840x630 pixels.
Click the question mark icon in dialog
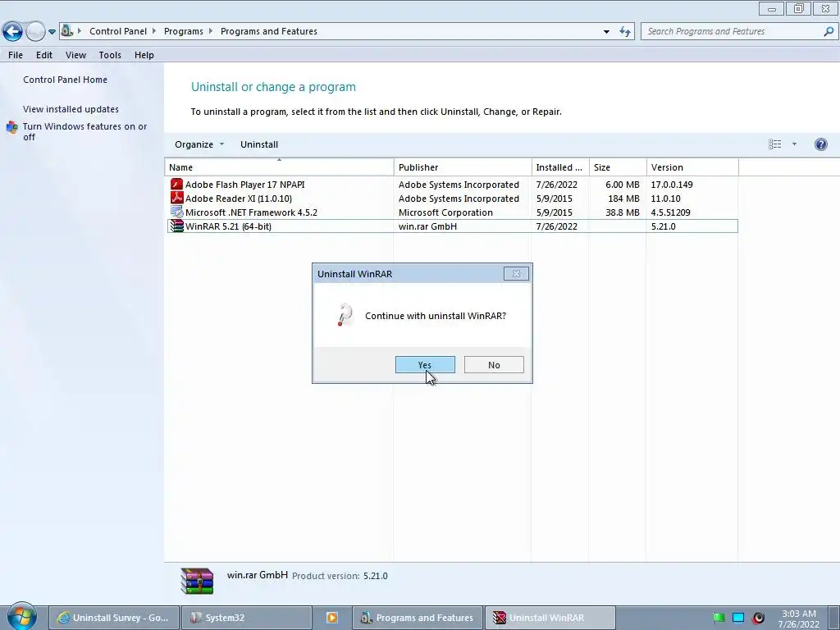pyautogui.click(x=345, y=315)
